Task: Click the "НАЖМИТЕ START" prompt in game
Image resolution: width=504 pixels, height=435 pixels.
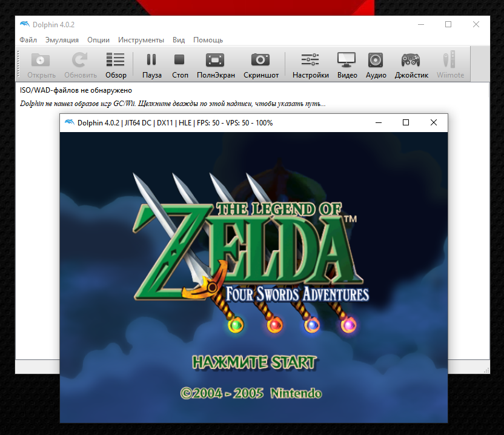Action: [254, 362]
